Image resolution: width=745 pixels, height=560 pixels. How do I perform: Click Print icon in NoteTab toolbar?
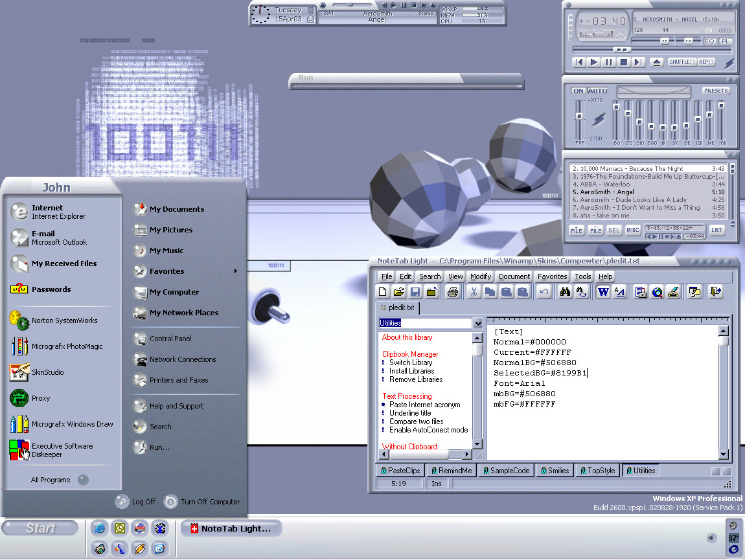452,292
